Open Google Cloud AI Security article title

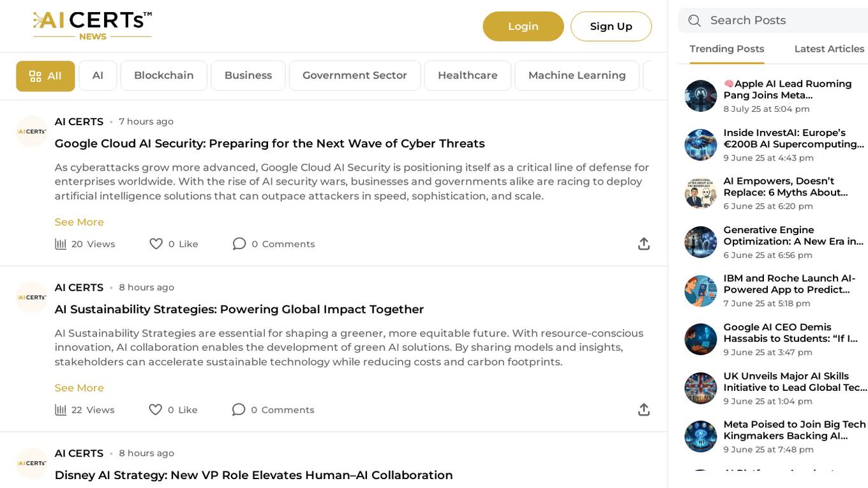pyautogui.click(x=270, y=144)
